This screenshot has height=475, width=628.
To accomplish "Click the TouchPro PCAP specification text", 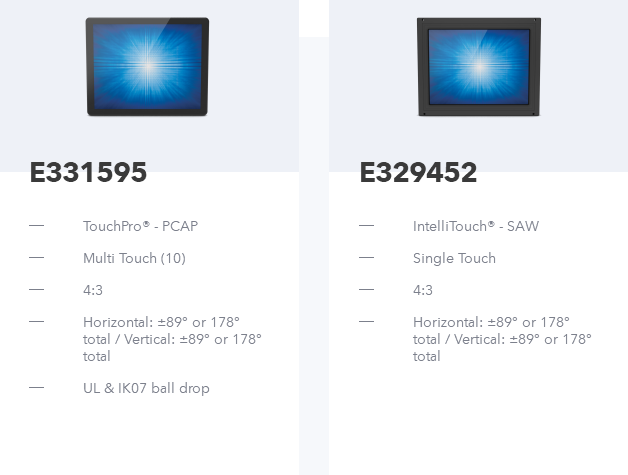I will point(141,226).
